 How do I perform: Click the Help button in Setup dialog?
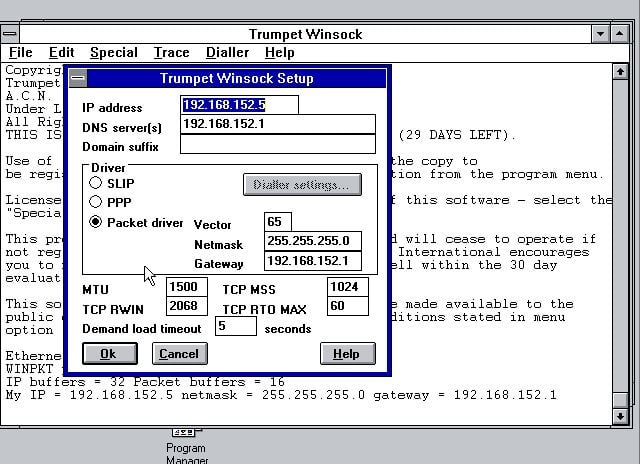348,353
